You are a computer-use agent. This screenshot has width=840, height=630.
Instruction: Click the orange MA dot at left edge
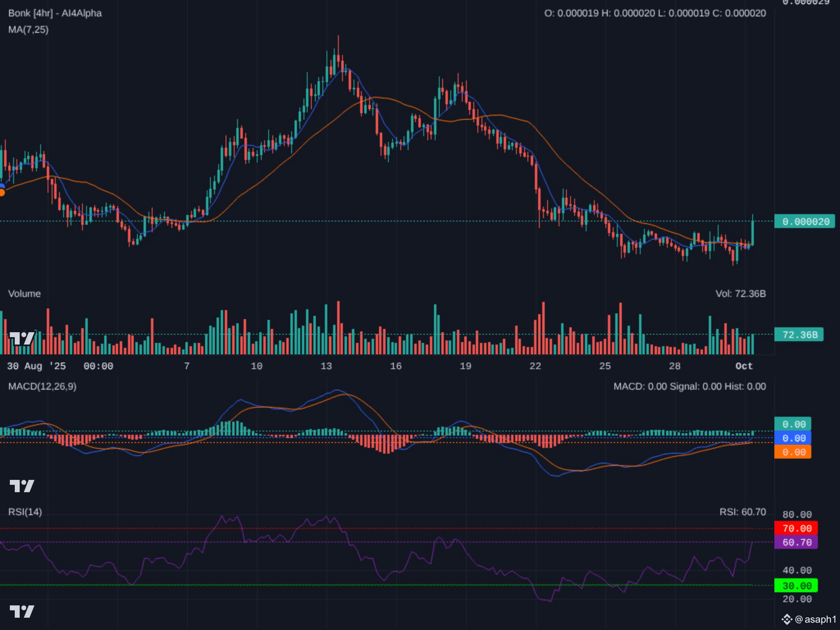coord(2,193)
